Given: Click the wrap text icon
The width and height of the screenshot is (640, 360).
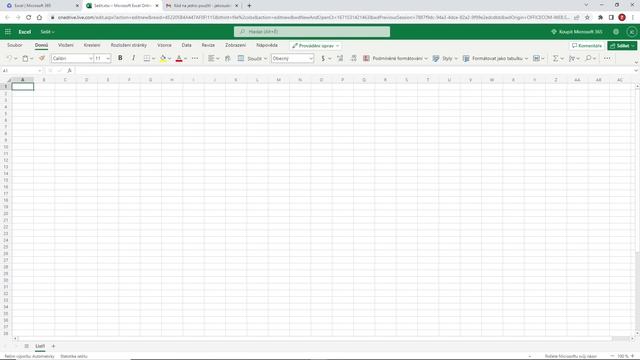Looking at the screenshot, I should click(228, 58).
